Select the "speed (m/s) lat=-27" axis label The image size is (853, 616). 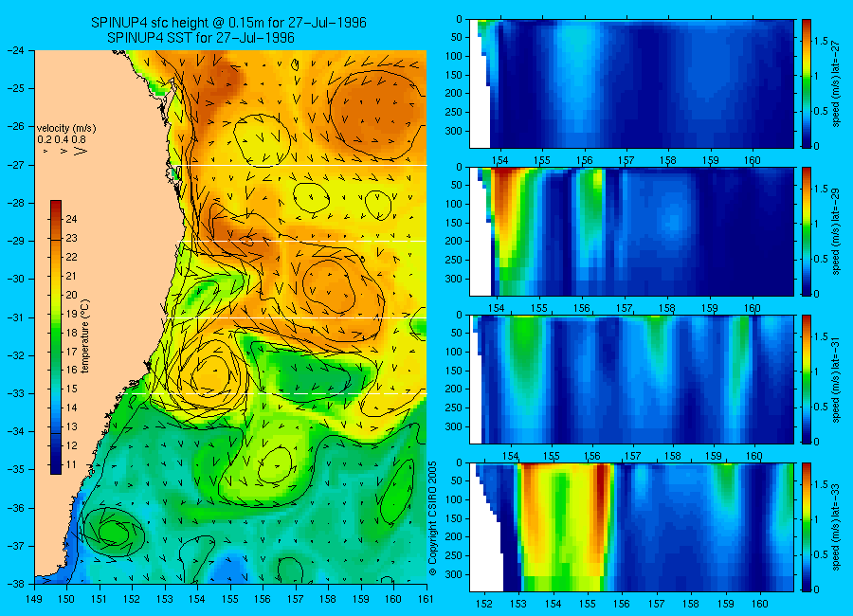836,83
